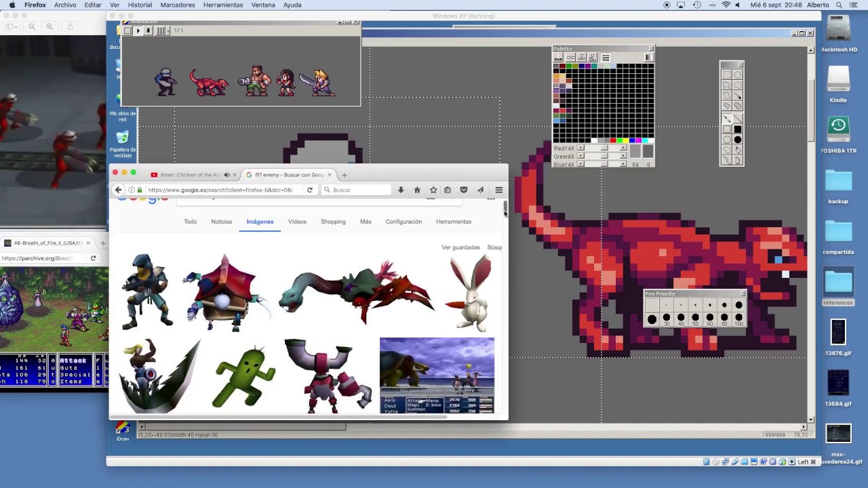Select the hollow rectangle tool in toolbox

click(x=726, y=129)
